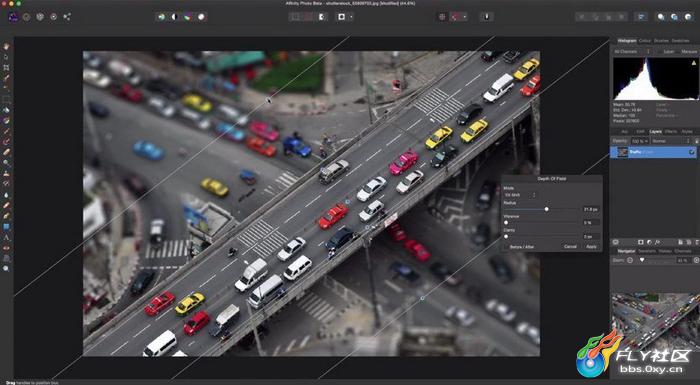Open the Navigator tab
The image size is (700, 385).
(626, 251)
